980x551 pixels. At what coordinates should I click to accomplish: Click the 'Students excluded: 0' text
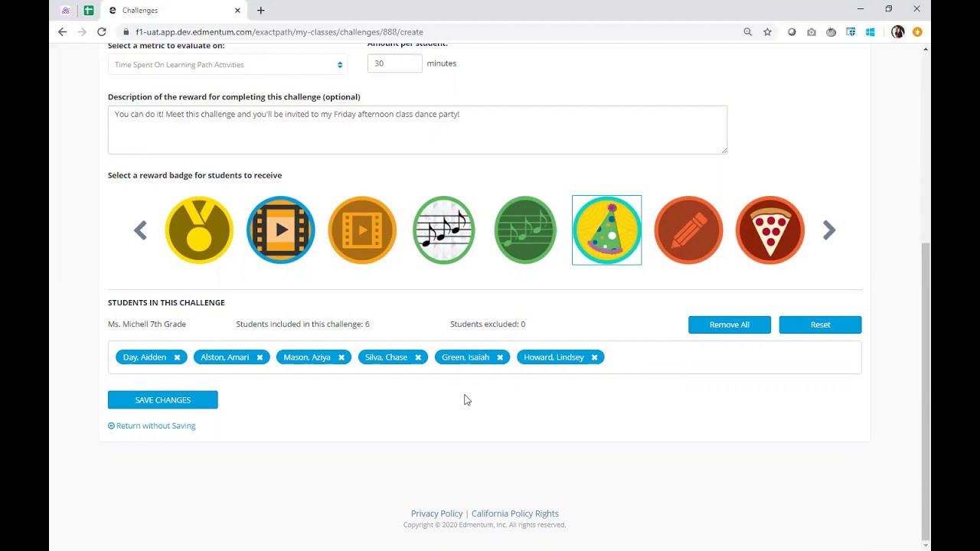tap(488, 324)
